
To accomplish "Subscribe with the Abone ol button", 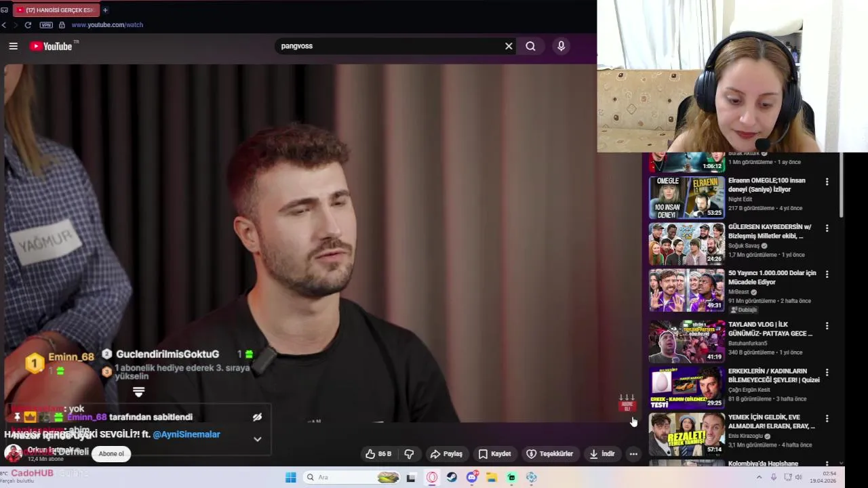I will tap(111, 453).
